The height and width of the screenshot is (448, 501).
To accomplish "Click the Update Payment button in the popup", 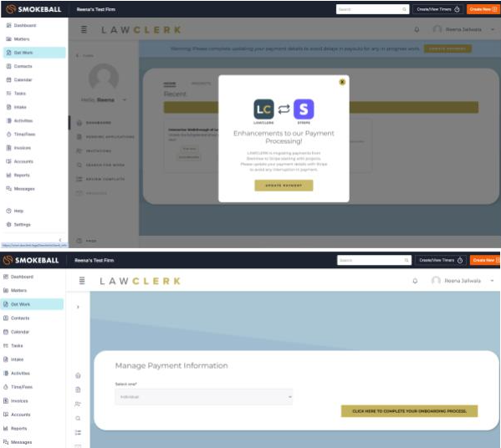I will coord(284,186).
